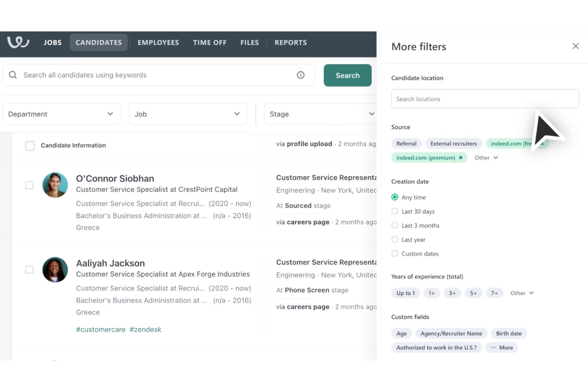
Task: Switch to the Employees tab
Action: pyautogui.click(x=158, y=42)
